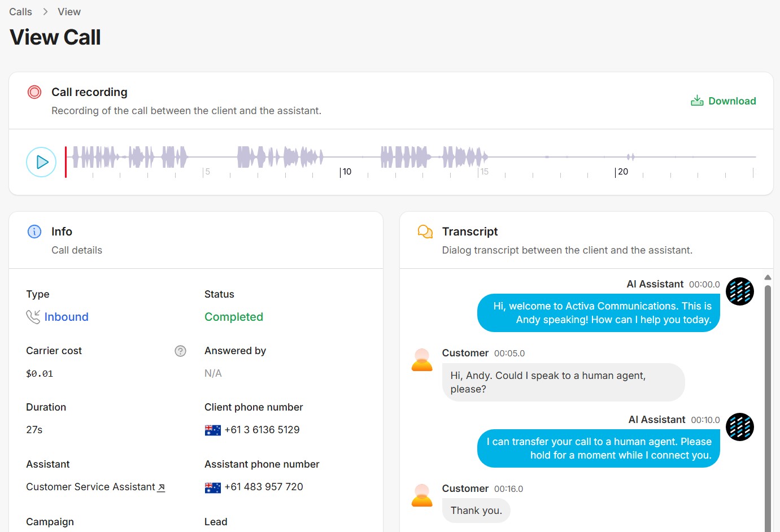Click the first AI Assistant avatar

coord(739,291)
